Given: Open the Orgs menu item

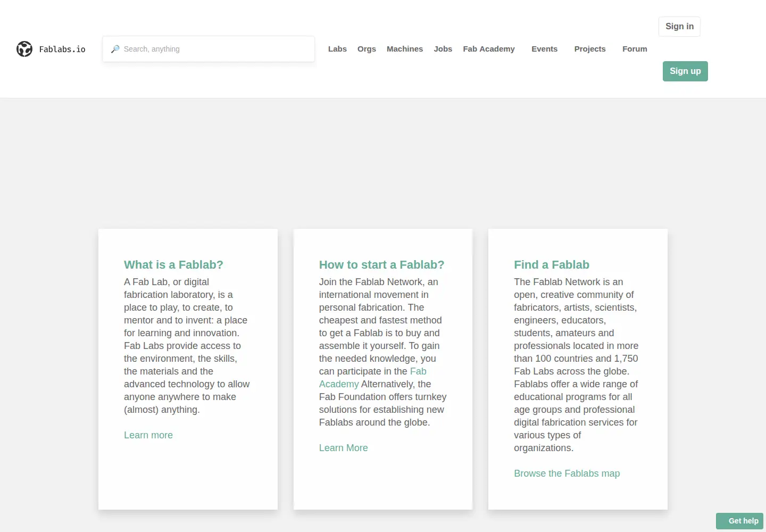Looking at the screenshot, I should click(367, 49).
